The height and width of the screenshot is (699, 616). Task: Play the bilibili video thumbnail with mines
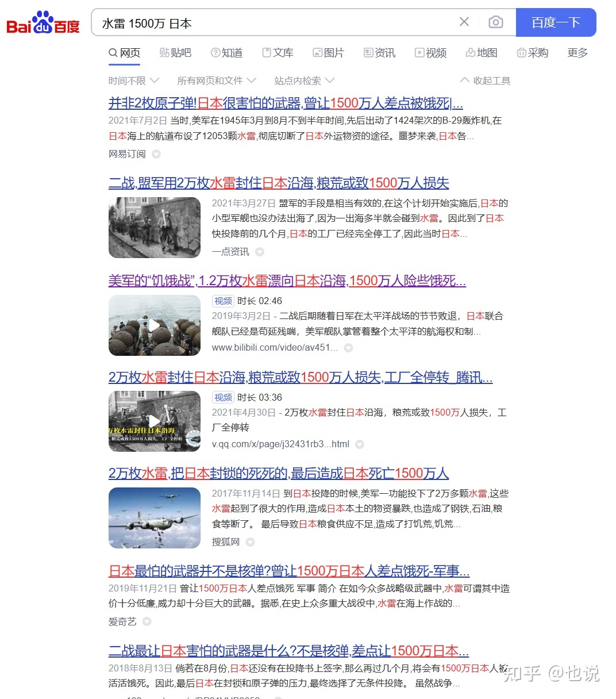point(155,325)
